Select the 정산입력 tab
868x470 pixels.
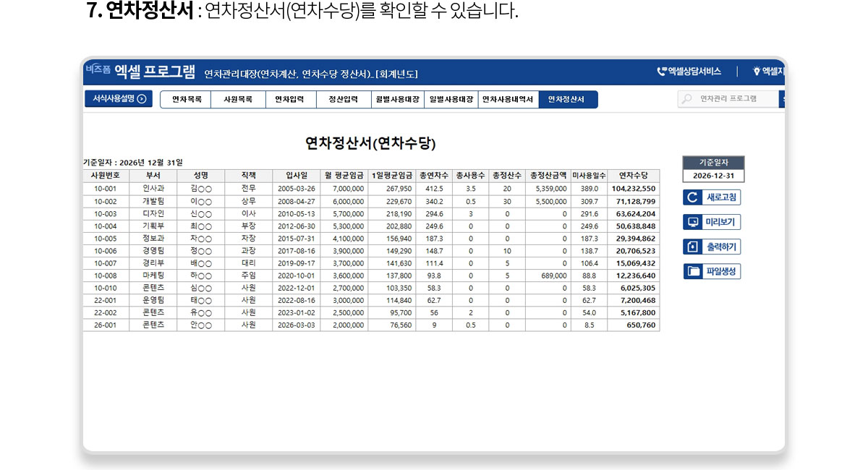[343, 100]
